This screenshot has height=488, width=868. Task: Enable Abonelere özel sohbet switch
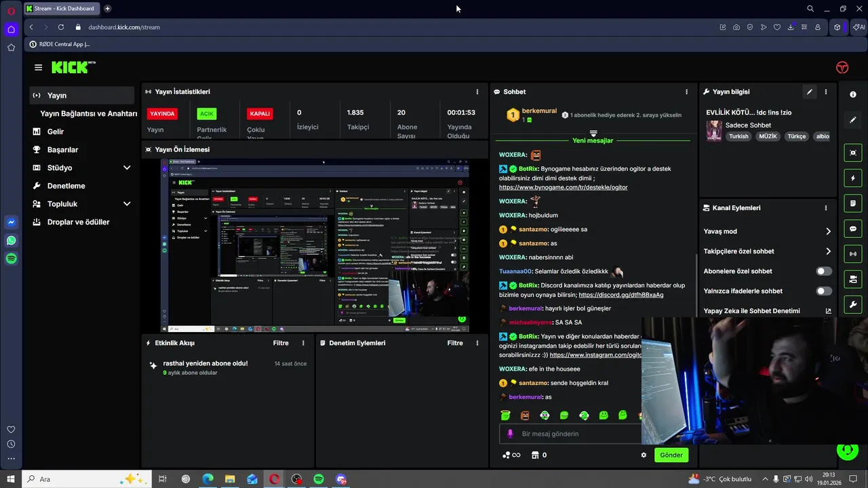(824, 271)
